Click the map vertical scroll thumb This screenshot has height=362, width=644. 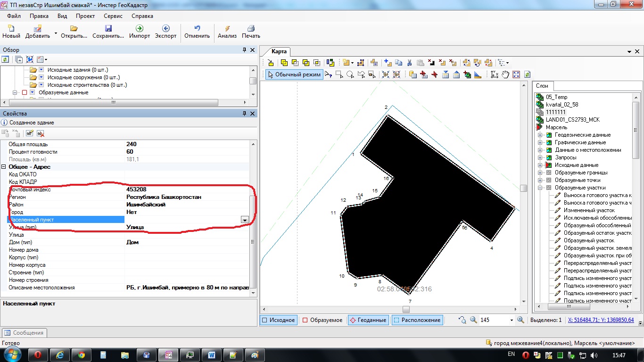(523, 188)
